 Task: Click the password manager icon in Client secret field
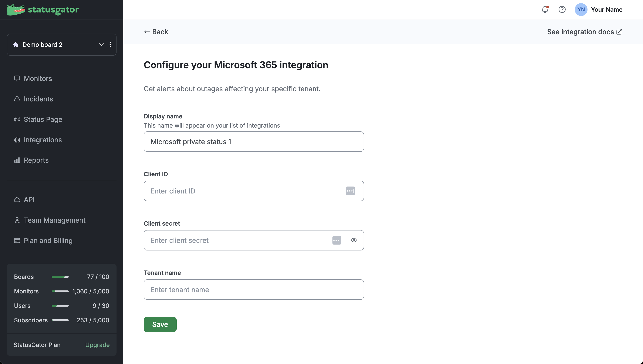[337, 240]
